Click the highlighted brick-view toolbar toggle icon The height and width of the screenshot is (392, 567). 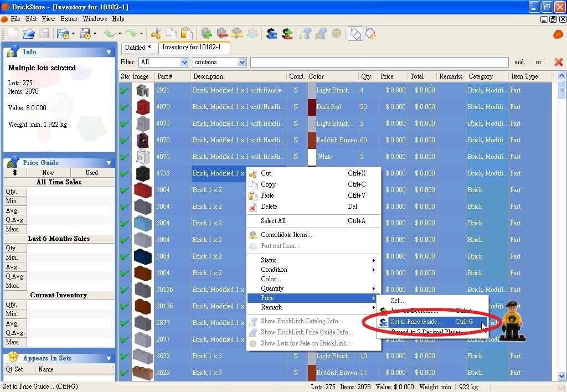pyautogui.click(x=355, y=34)
